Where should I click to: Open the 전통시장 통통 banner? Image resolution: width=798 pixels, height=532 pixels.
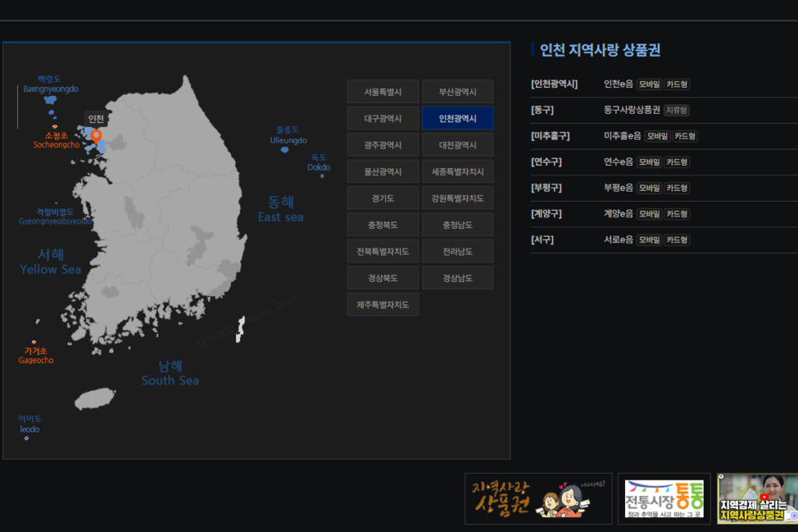coord(664,497)
